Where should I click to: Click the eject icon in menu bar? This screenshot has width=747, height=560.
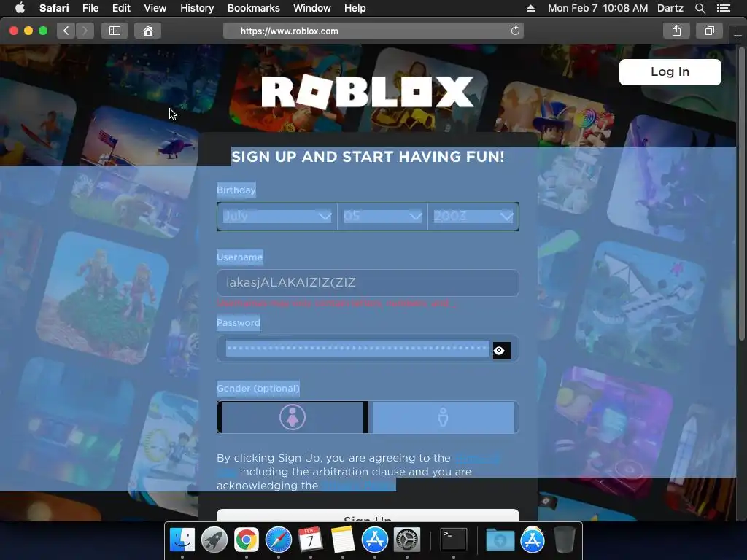(530, 8)
